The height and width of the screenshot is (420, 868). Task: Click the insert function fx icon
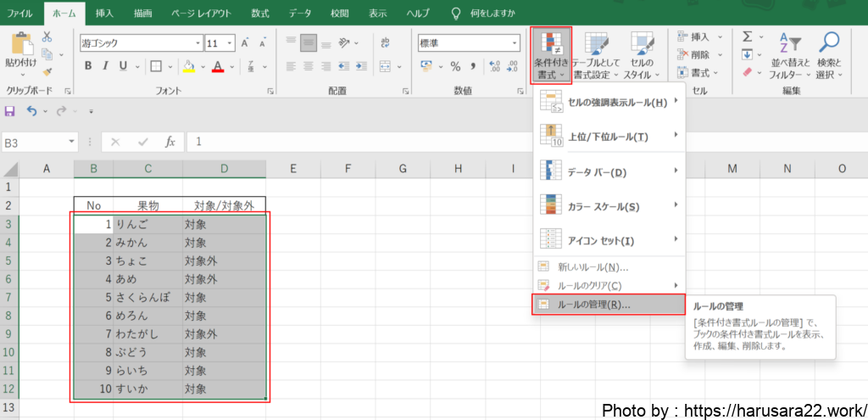pos(170,143)
